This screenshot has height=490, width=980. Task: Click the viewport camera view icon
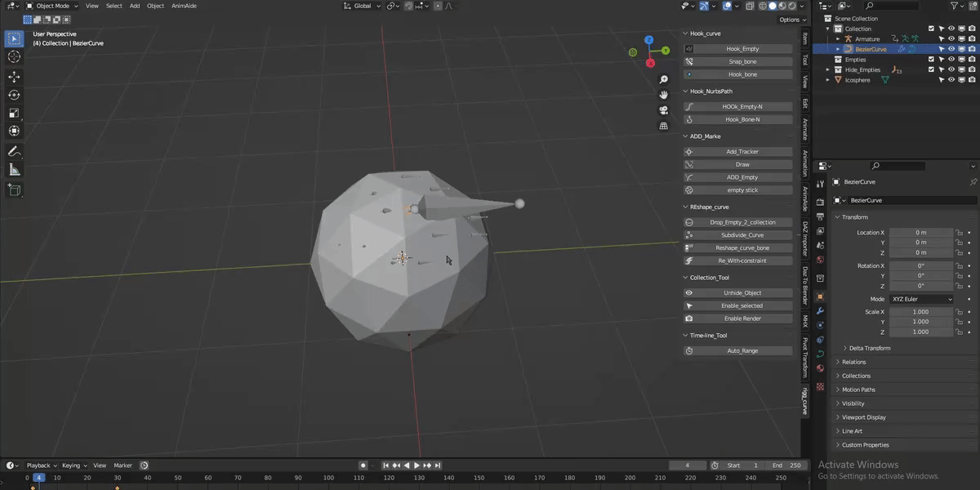pos(664,112)
